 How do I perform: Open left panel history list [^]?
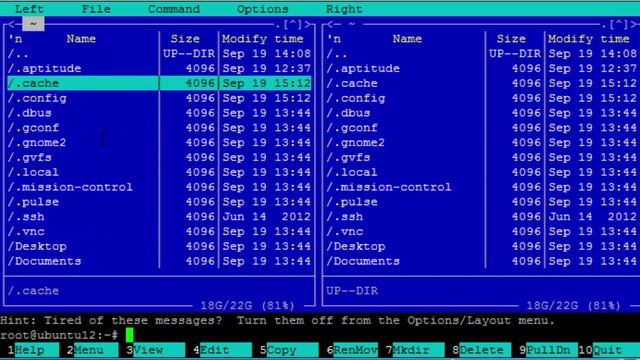tap(292, 24)
